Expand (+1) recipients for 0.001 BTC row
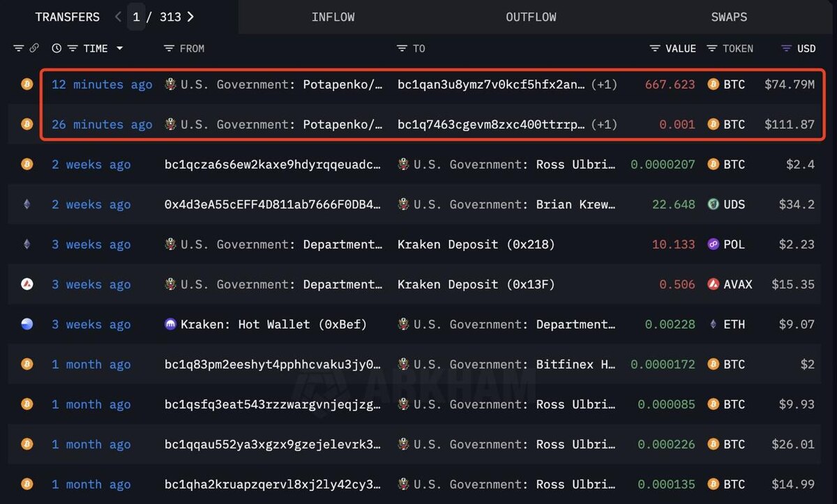The height and width of the screenshot is (504, 837). pyautogui.click(x=604, y=124)
